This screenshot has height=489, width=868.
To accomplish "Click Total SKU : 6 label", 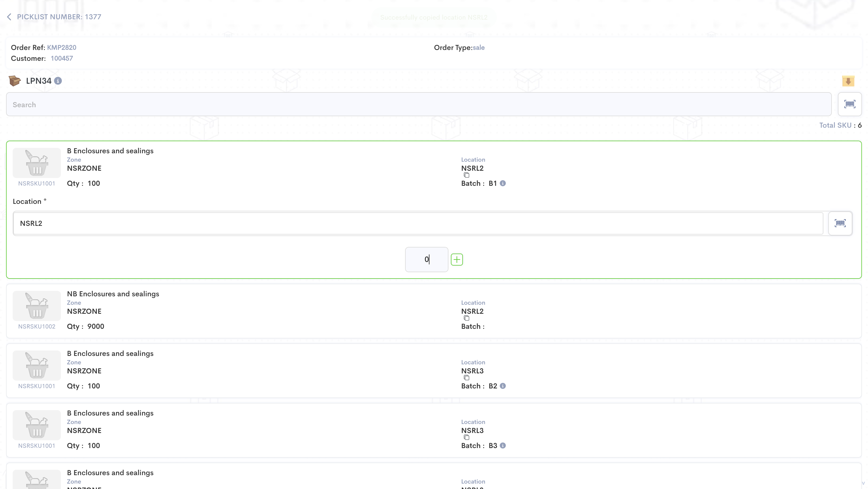I will 840,125.
